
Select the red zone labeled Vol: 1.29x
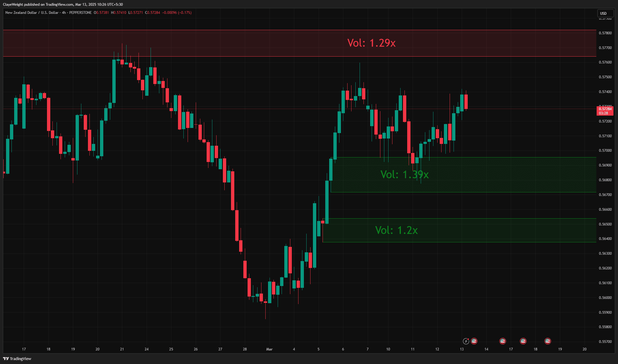371,43
